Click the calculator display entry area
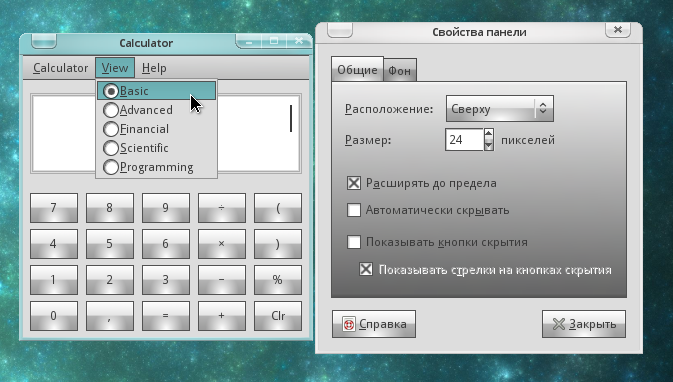Image resolution: width=673 pixels, height=382 pixels. click(166, 133)
